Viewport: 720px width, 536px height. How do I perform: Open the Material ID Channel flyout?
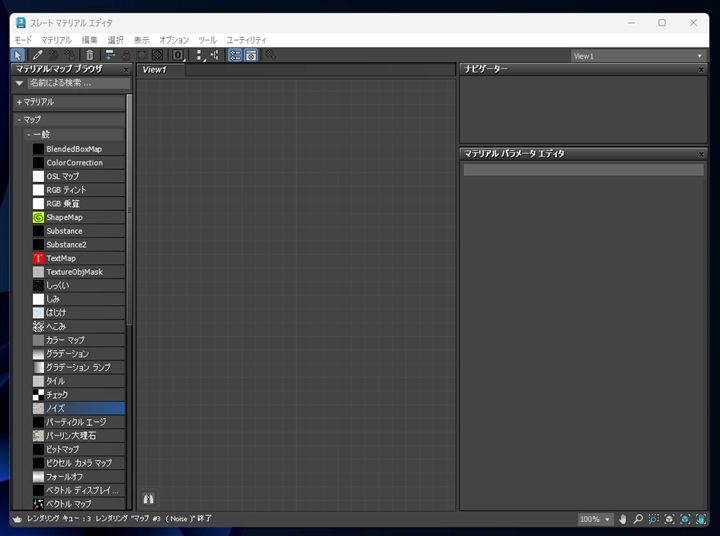point(178,56)
